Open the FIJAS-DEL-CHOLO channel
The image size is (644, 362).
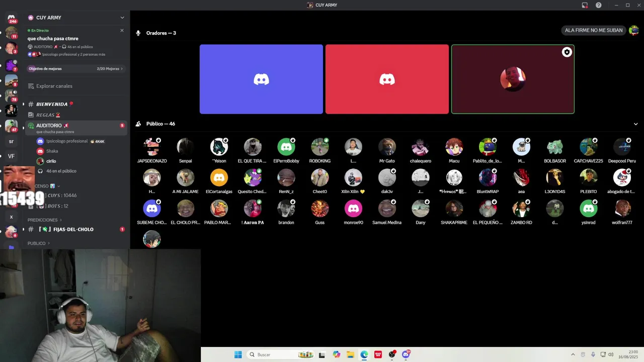pos(75,229)
